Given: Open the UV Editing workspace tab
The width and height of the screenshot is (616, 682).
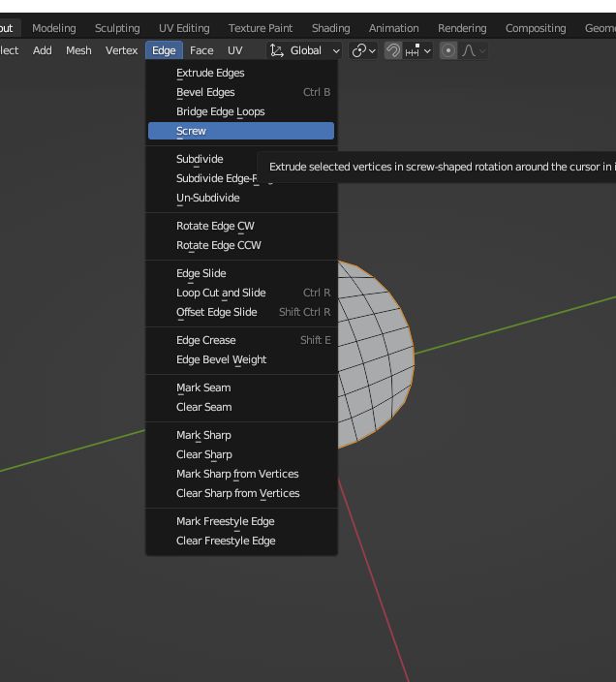Looking at the screenshot, I should [x=184, y=28].
